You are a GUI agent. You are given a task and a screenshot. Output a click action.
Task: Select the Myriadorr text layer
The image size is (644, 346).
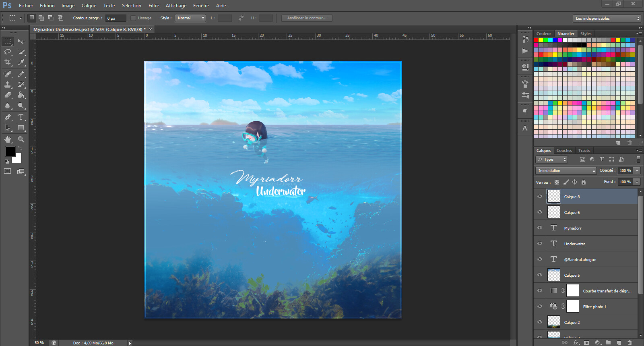pos(592,228)
